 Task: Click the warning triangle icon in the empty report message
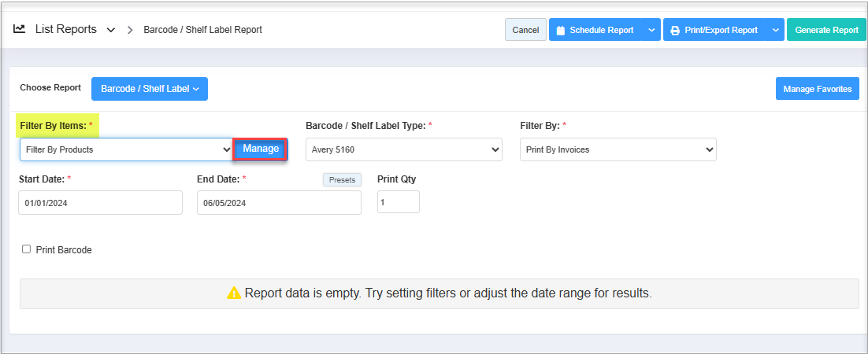point(234,293)
